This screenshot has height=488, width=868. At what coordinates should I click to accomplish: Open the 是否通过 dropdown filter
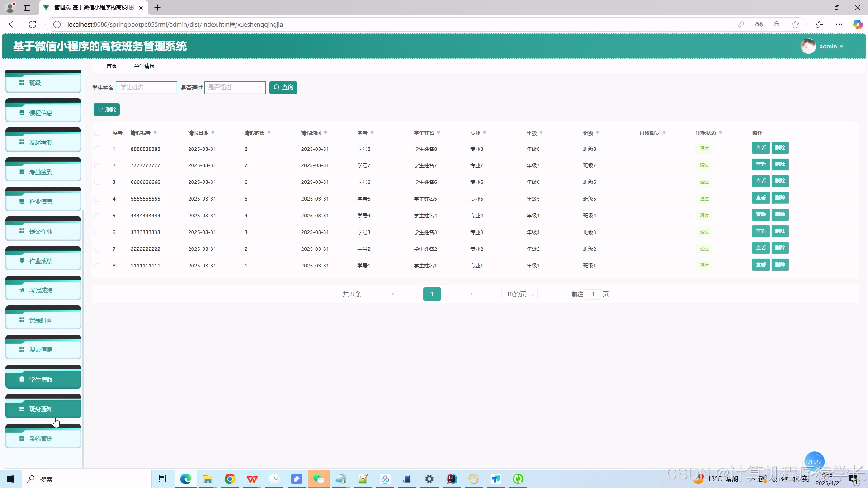pyautogui.click(x=235, y=87)
